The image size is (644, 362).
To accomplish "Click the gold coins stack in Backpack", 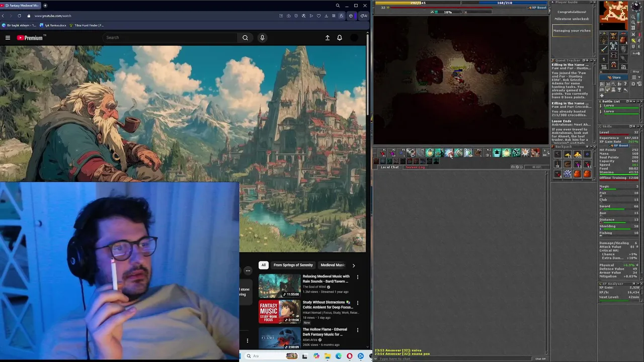I will [x=577, y=154].
